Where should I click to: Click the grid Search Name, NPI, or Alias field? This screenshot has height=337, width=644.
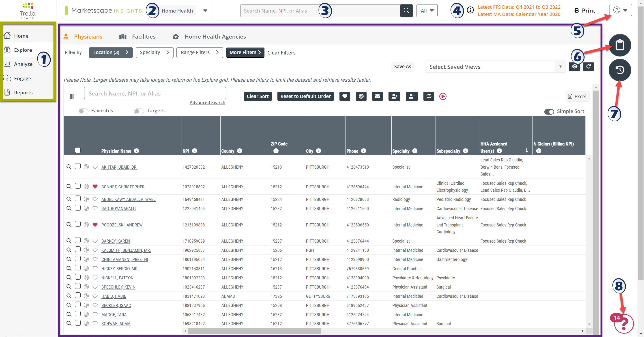coord(155,93)
